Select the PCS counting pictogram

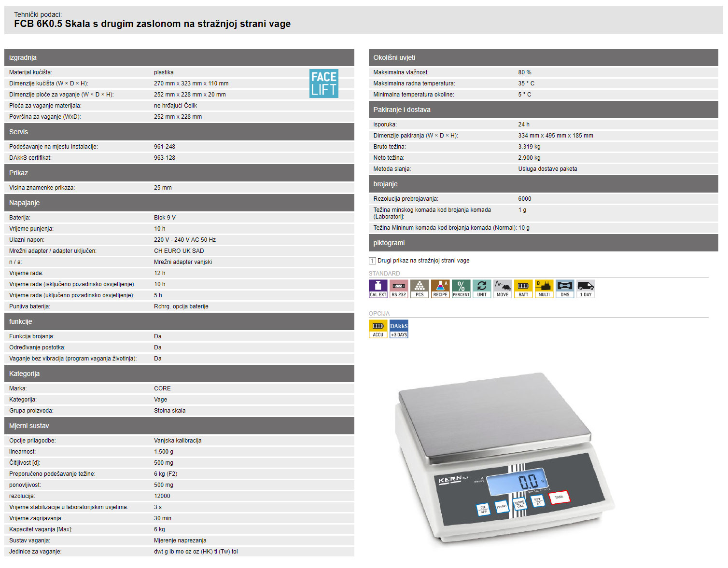[420, 289]
